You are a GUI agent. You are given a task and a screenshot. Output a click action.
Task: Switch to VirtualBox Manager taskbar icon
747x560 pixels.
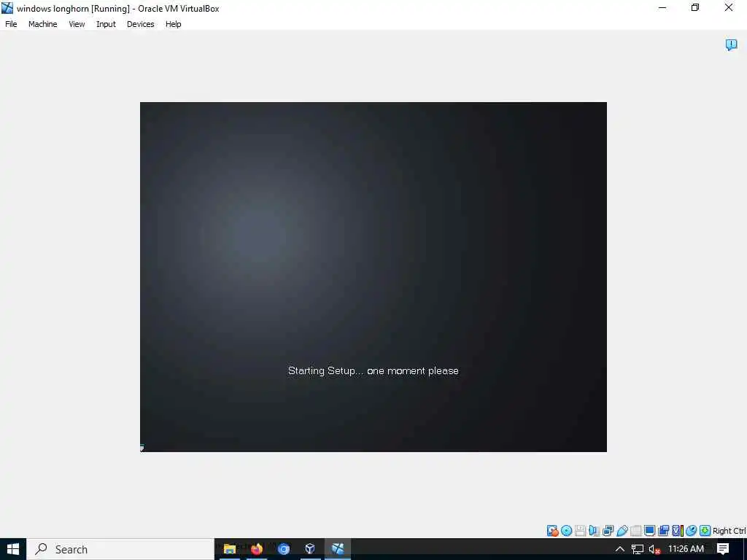[x=310, y=549]
